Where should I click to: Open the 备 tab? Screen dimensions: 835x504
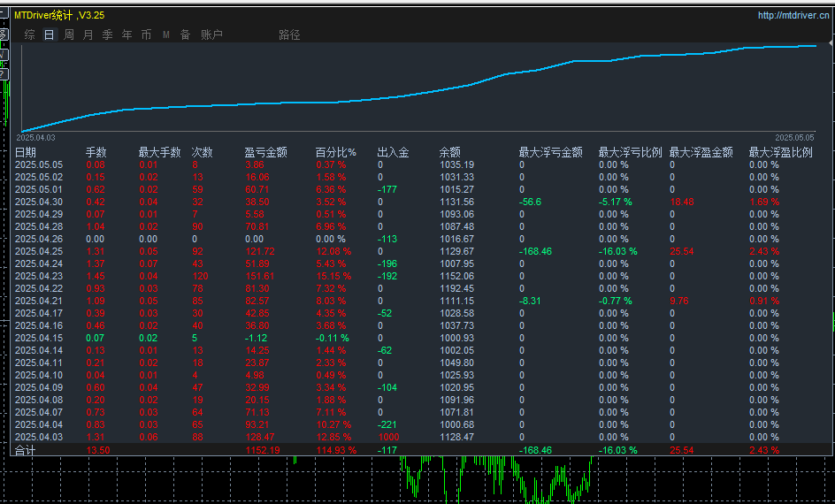(x=185, y=35)
